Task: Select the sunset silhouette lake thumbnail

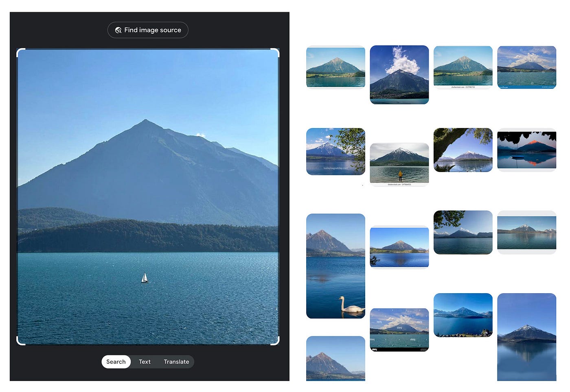Action: click(526, 149)
